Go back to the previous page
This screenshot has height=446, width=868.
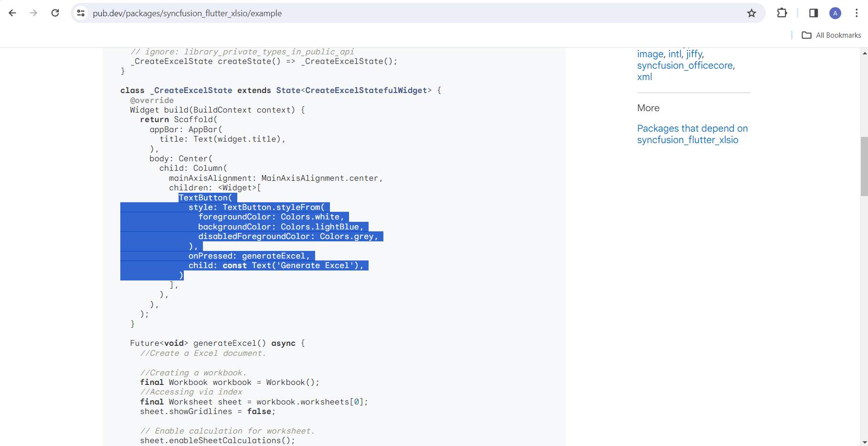pyautogui.click(x=12, y=13)
